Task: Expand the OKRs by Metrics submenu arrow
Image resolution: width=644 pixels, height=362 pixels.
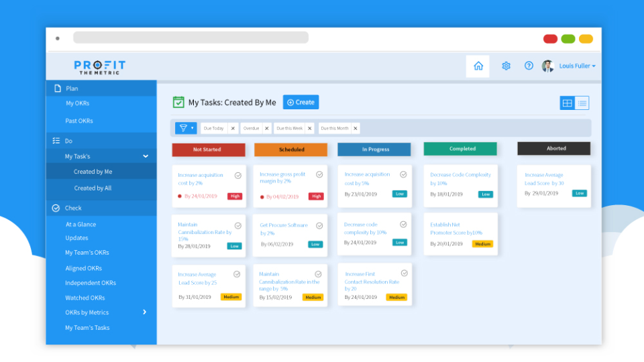Action: pyautogui.click(x=145, y=312)
